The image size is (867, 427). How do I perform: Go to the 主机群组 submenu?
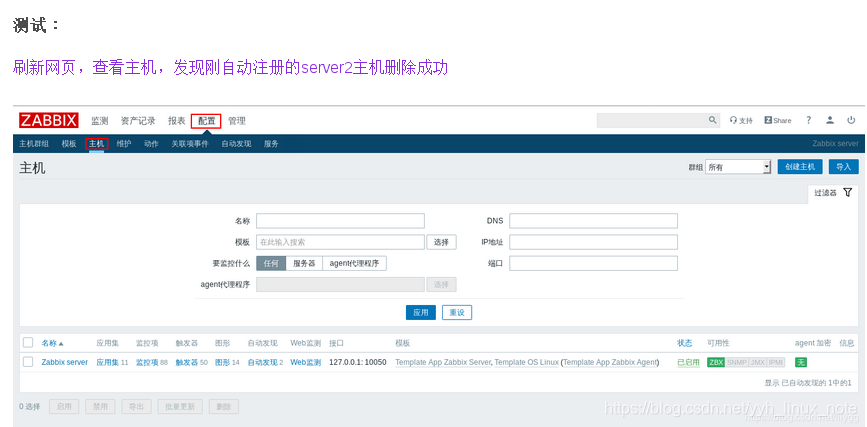34,144
